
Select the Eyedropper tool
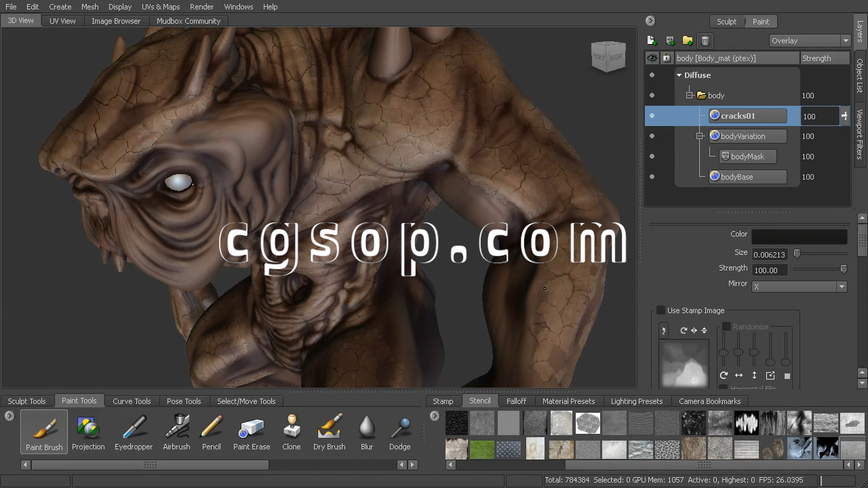pos(133,432)
